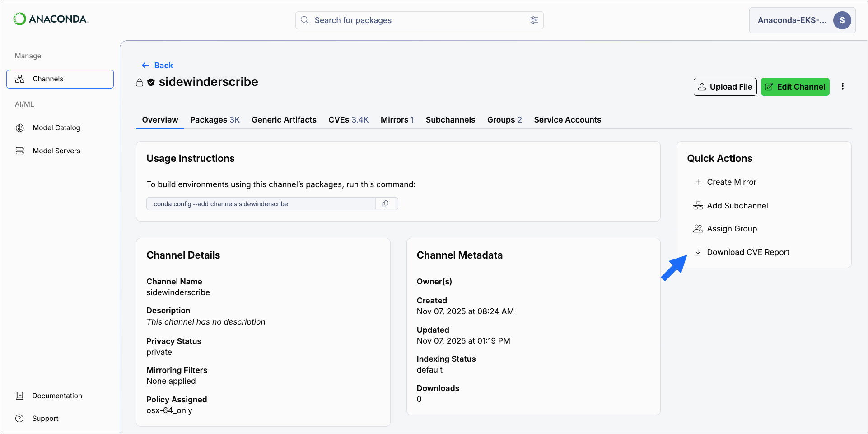Click the lock icon next to sidewinderscribe
This screenshot has height=434, width=868.
click(140, 83)
